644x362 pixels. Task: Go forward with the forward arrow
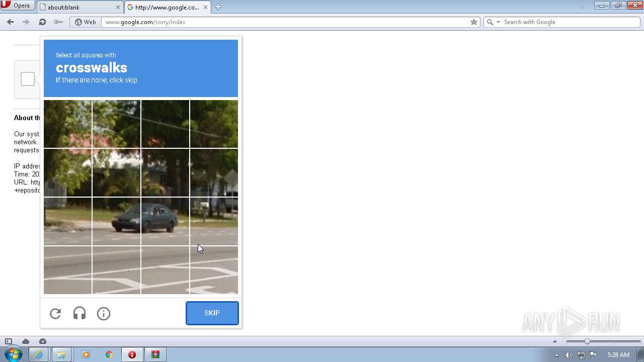26,22
